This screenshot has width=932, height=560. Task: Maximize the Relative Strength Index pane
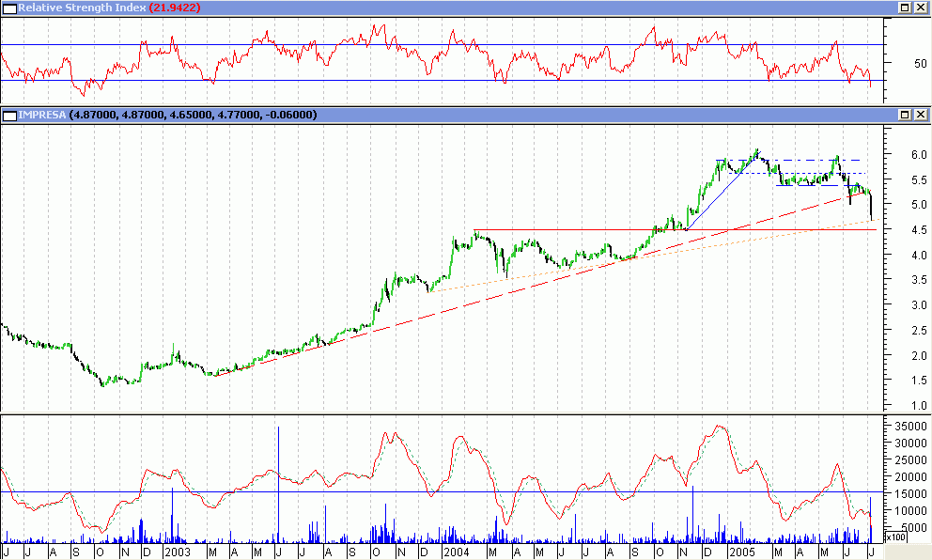click(905, 8)
